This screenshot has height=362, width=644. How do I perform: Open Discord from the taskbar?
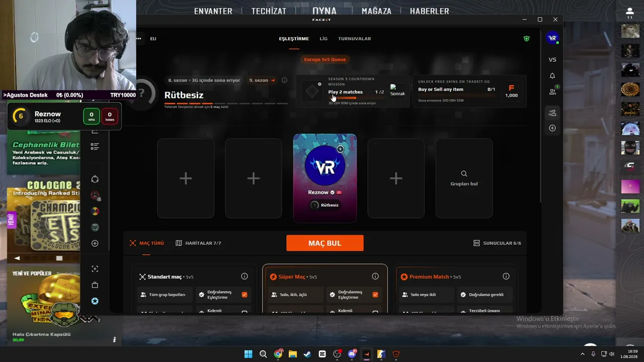tap(352, 354)
